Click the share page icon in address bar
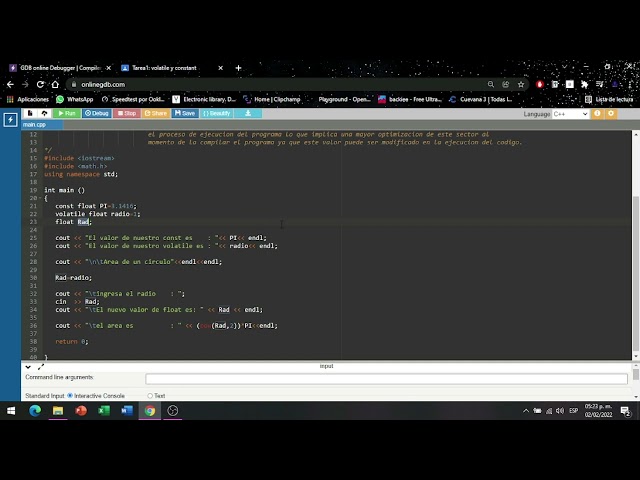This screenshot has height=480, width=640. click(x=506, y=84)
